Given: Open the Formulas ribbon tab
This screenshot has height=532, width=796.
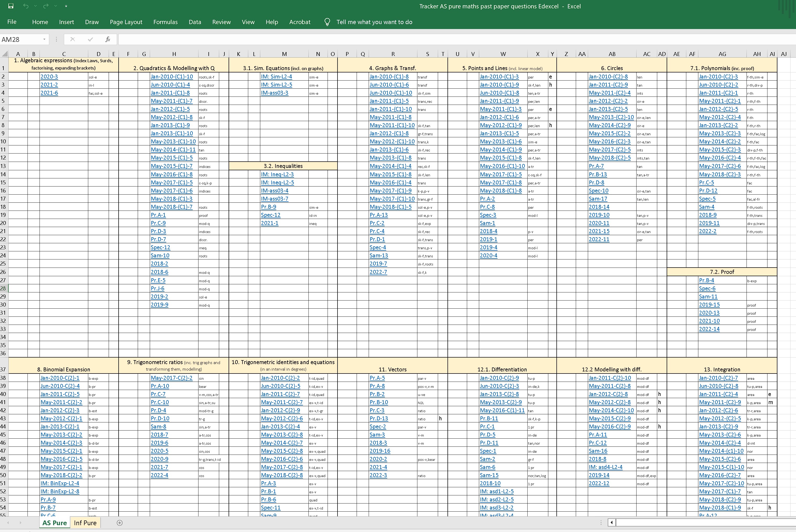Looking at the screenshot, I should (165, 22).
